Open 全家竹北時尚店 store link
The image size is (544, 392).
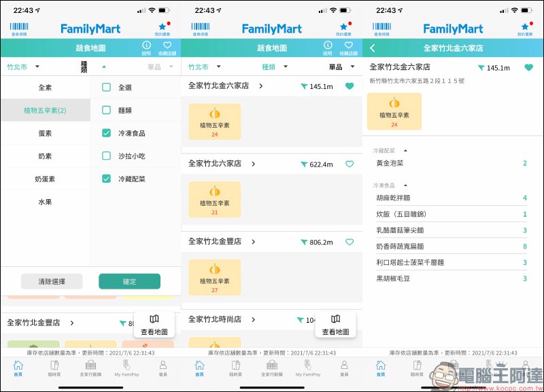coord(222,319)
